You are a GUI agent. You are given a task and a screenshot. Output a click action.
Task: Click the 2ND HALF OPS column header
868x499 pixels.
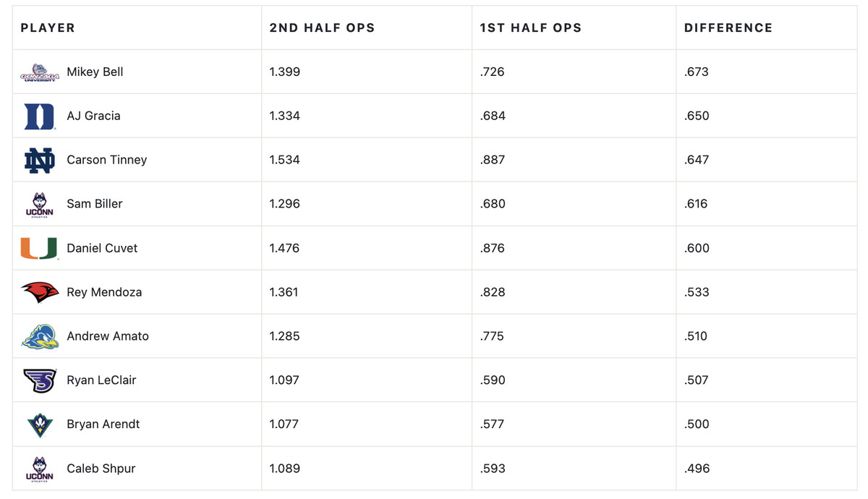point(322,28)
